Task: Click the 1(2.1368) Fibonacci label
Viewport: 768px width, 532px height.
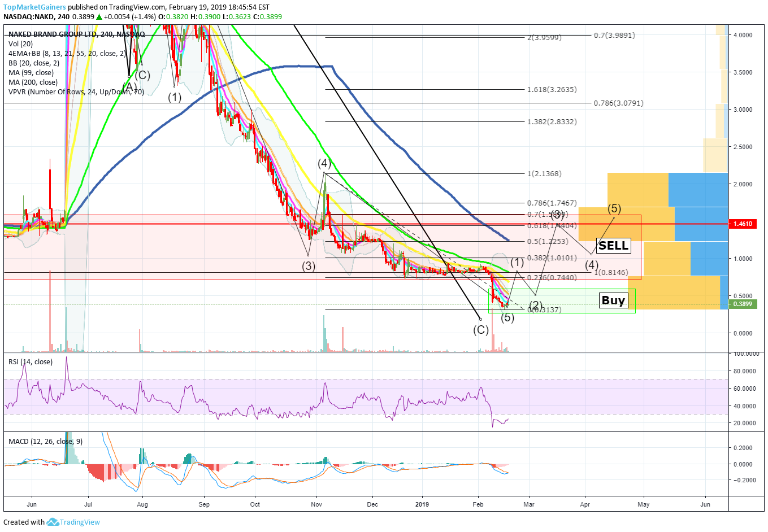Action: pos(544,173)
